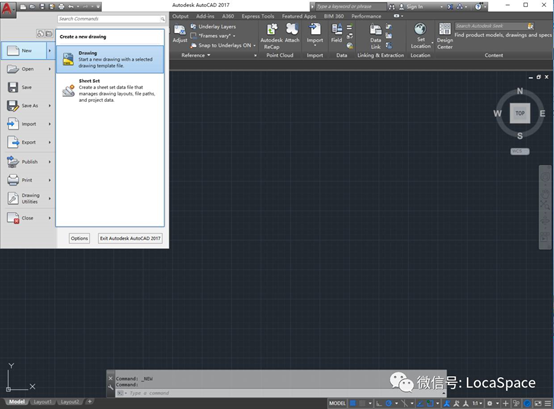Click the Save As icon in quick access toolbar
The width and height of the screenshot is (554, 409).
click(x=52, y=7)
